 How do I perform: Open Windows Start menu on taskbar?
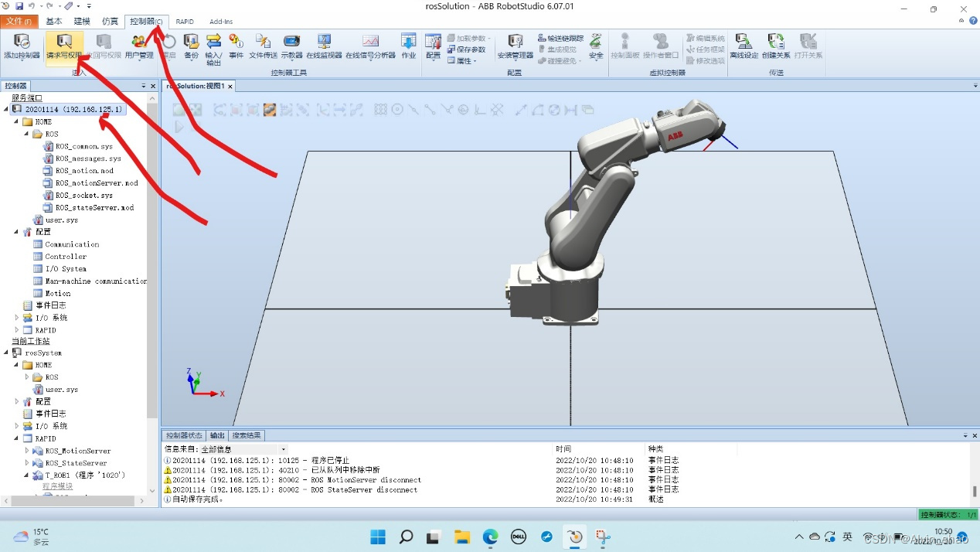(377, 537)
